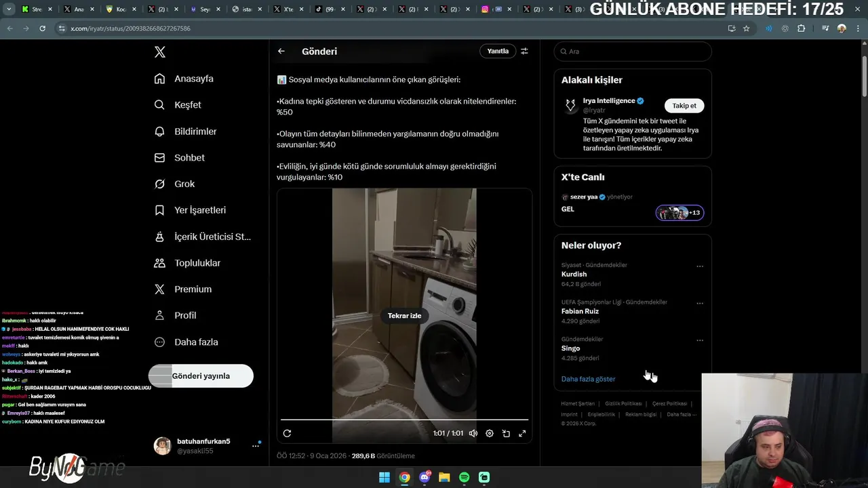Screen dimensions: 868x488
Task: Open more options for Fabian Ruiz trend
Action: click(x=700, y=304)
